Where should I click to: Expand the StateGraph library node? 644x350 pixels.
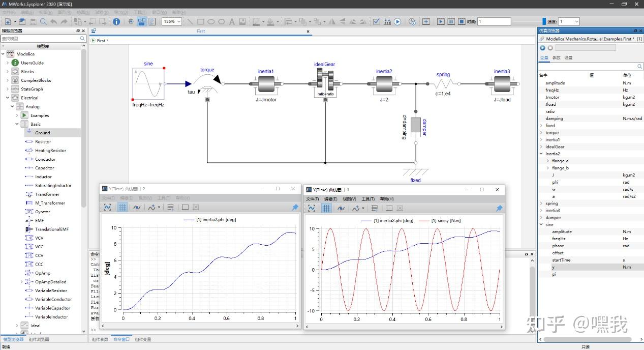(x=8, y=89)
